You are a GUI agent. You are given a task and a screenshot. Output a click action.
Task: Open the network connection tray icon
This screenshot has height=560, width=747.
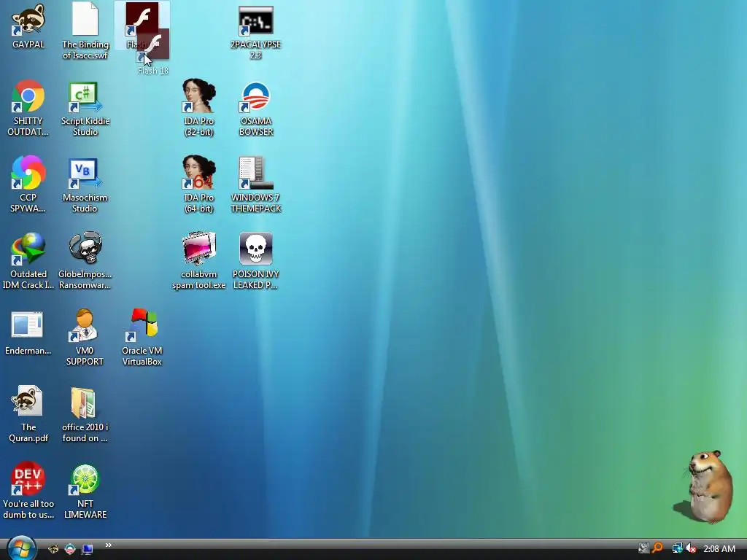(x=677, y=548)
